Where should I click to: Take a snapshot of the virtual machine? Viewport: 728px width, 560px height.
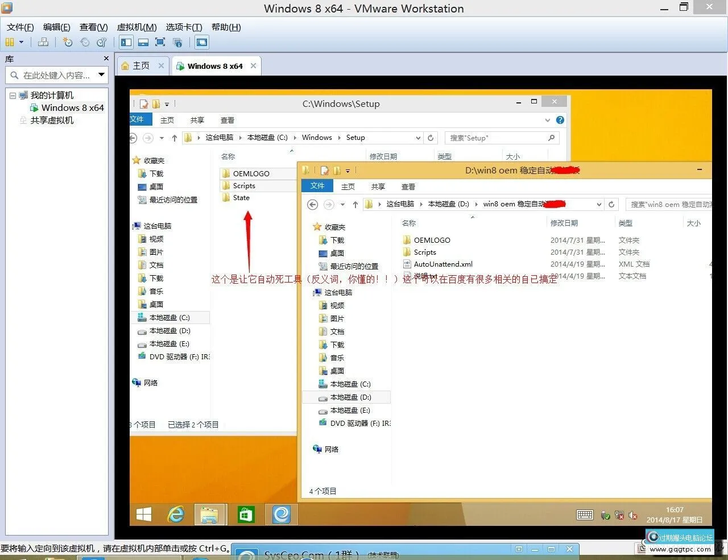click(68, 42)
